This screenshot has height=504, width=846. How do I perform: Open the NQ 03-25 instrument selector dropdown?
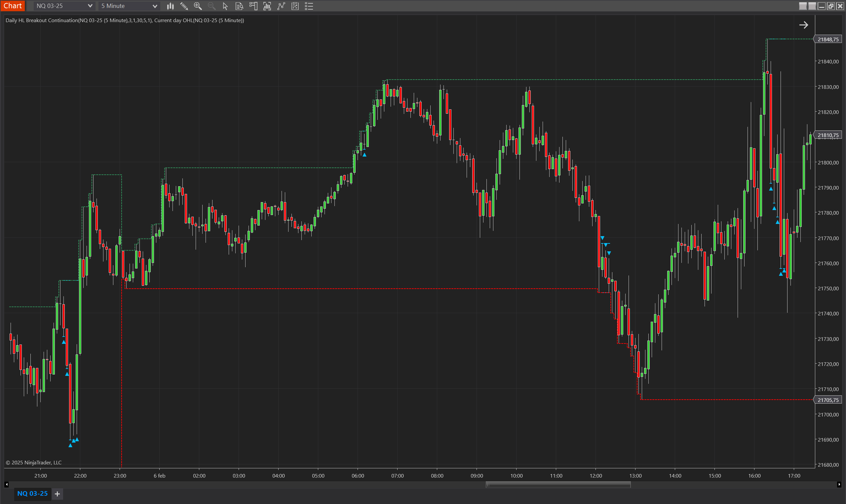64,6
